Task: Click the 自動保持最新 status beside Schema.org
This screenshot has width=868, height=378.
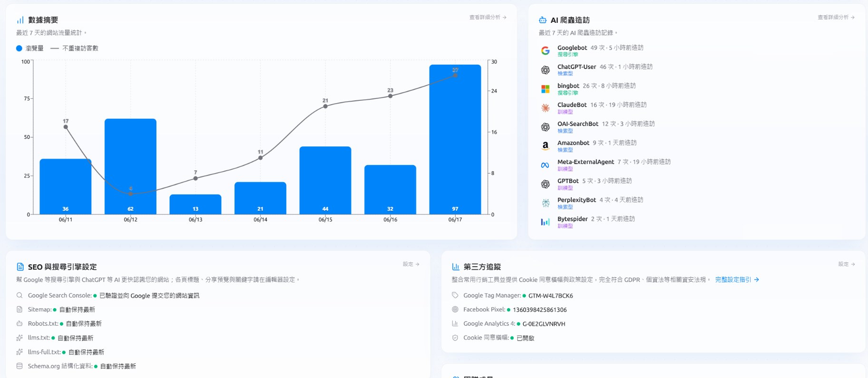Action: click(x=118, y=366)
